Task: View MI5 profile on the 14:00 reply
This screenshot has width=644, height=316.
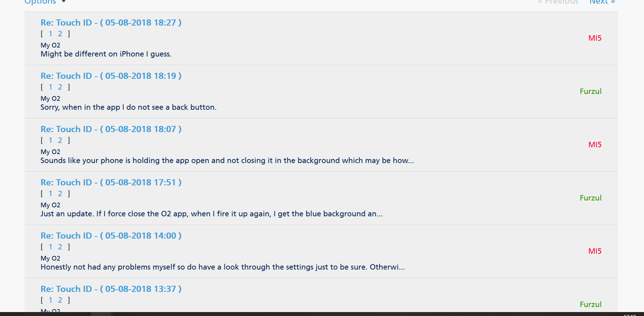Action: pos(595,251)
